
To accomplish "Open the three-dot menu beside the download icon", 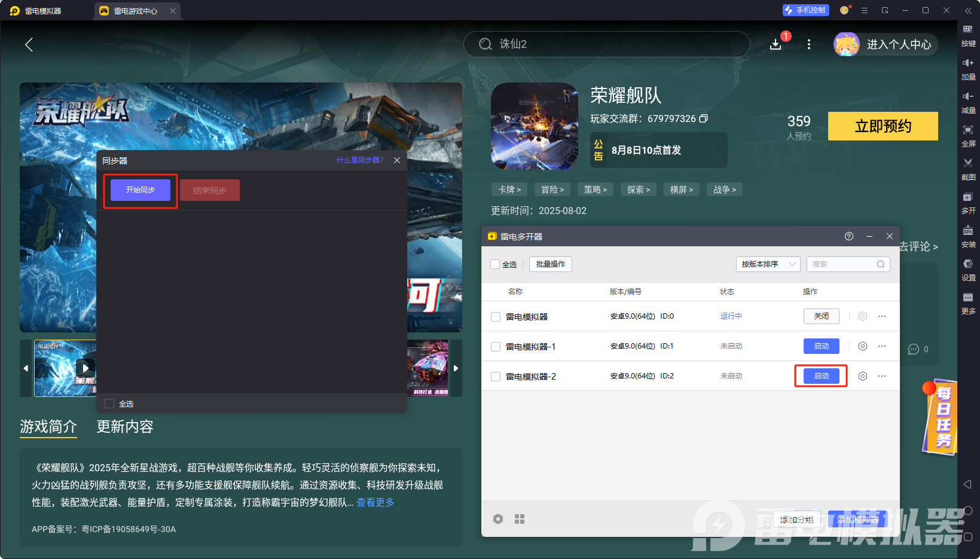I will (x=808, y=44).
